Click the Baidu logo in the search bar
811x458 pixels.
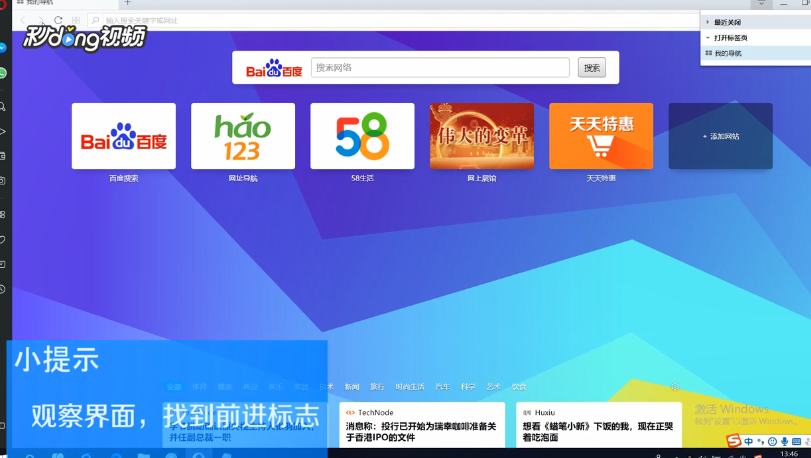tap(274, 68)
